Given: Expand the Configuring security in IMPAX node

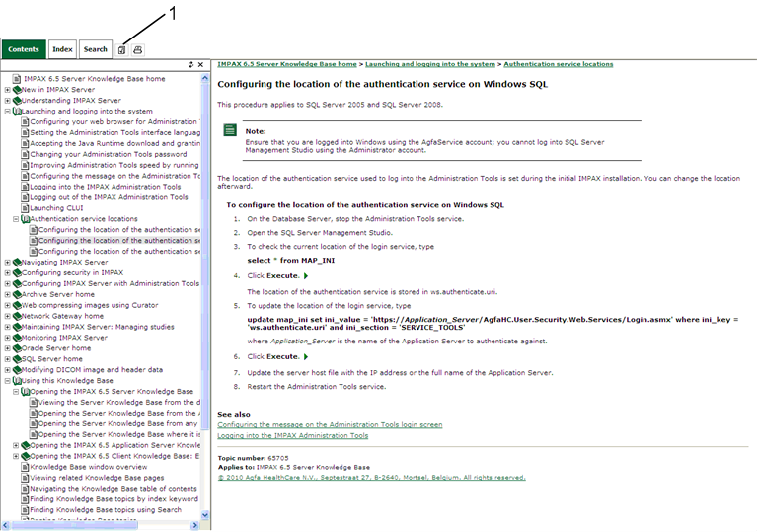Looking at the screenshot, I should (x=7, y=272).
